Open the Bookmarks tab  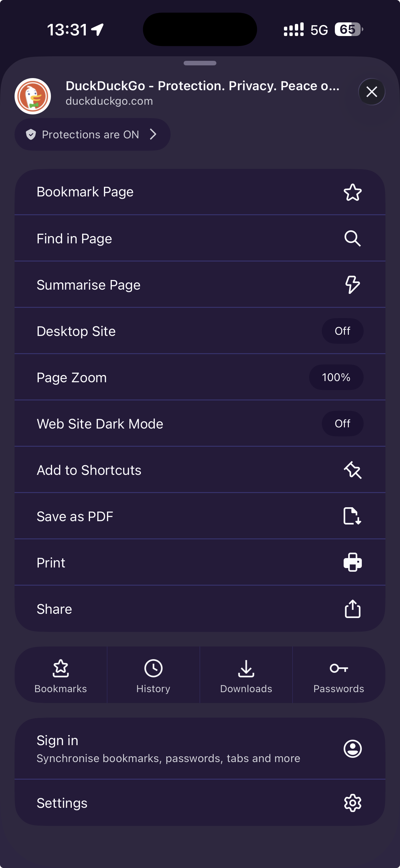61,675
